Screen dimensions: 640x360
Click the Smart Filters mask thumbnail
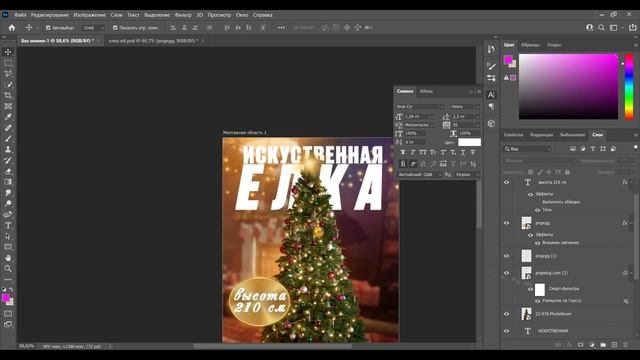[540, 289]
